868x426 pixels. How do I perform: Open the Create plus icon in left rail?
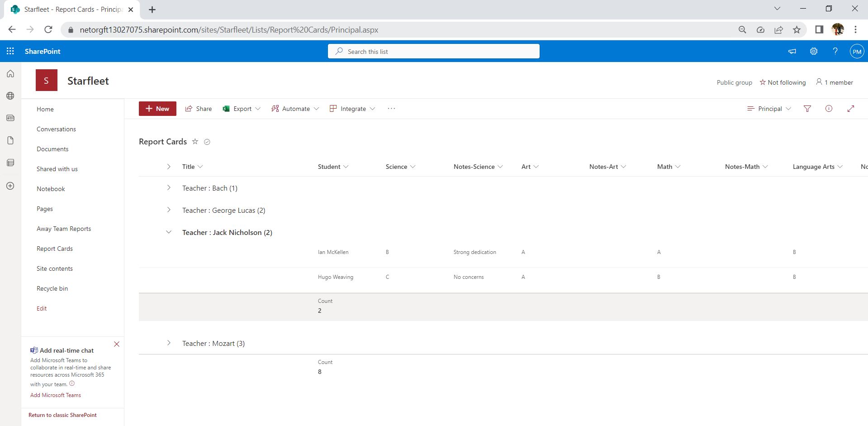(10, 186)
